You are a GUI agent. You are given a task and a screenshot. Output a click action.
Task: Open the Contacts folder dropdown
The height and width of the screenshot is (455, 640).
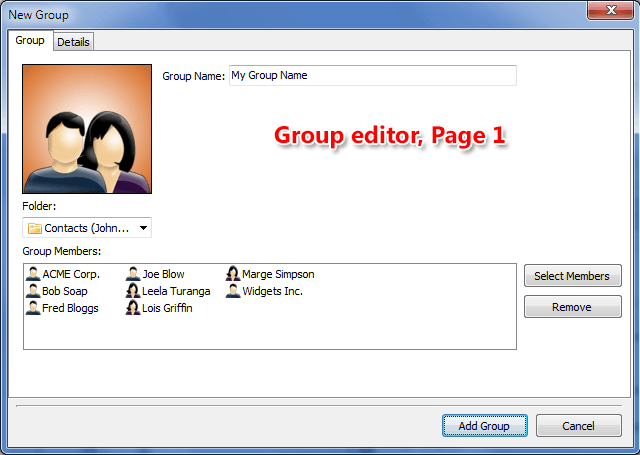[87, 228]
